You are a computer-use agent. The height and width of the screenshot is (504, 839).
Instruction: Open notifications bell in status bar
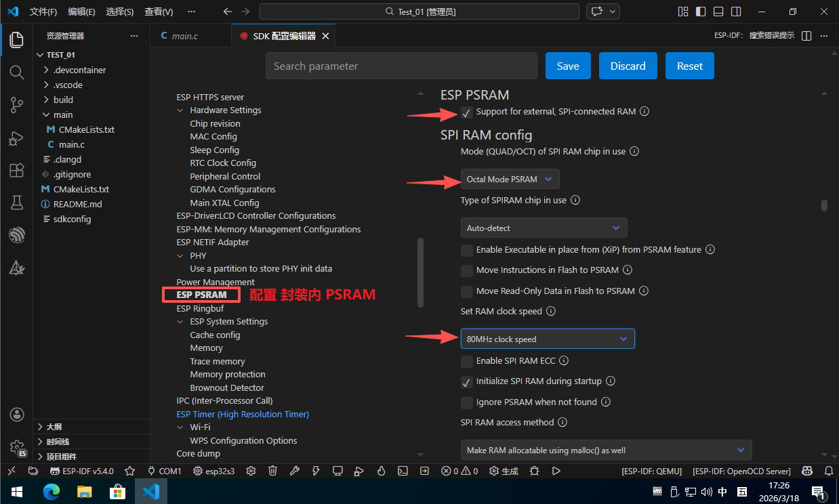tap(829, 471)
